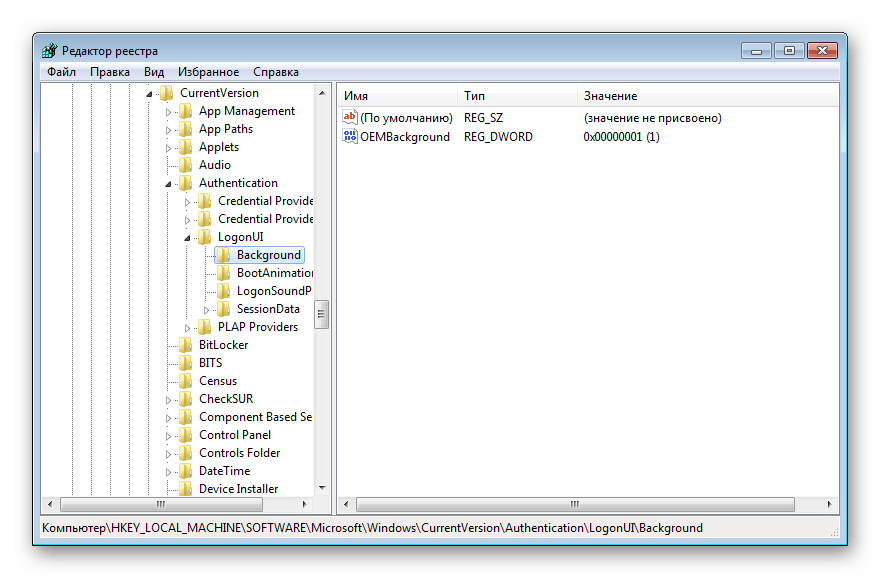
Task: Open the Файл menu
Action: tap(61, 72)
